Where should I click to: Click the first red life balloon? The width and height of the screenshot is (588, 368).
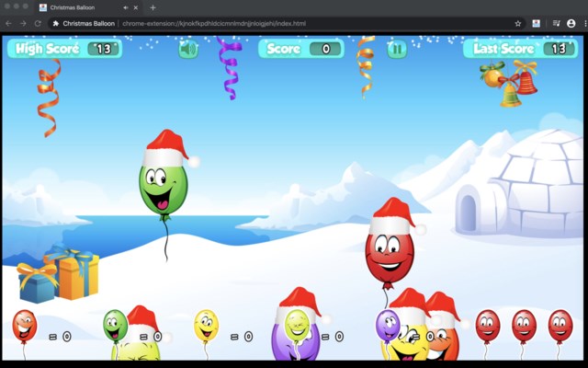pos(488,326)
